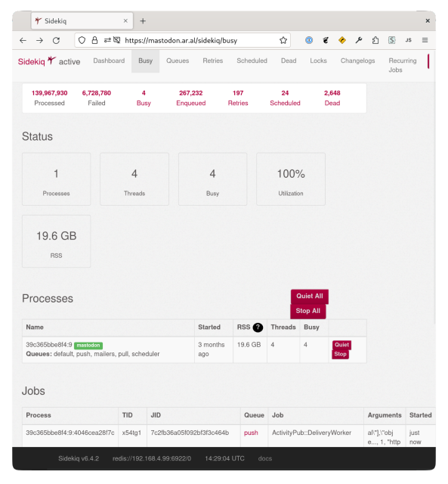Click the padlock site security icon

pos(94,40)
